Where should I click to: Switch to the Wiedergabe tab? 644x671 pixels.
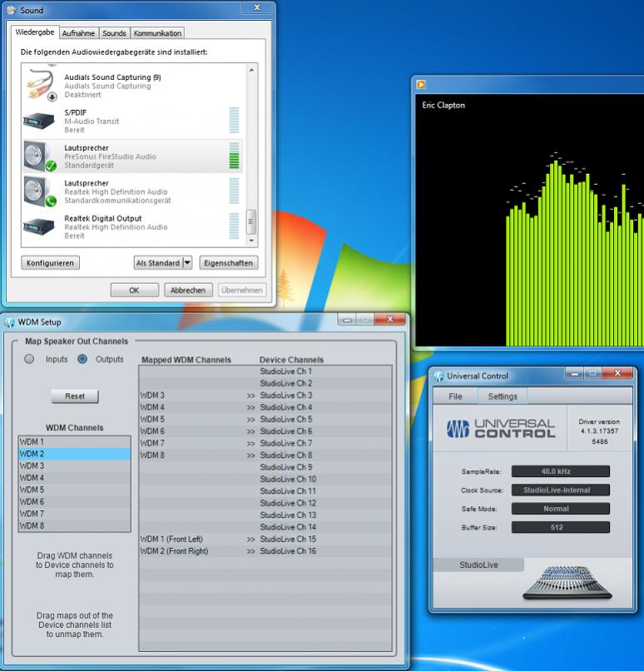[35, 32]
